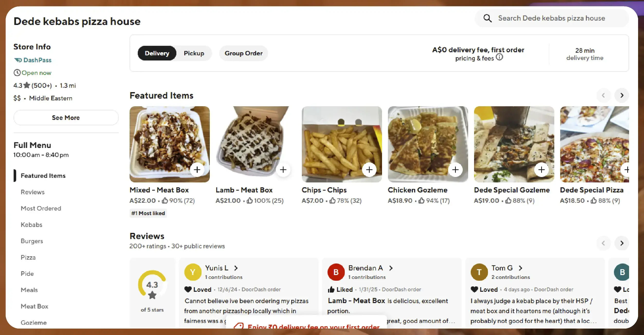Jump to Most Ordered menu section

pyautogui.click(x=41, y=208)
